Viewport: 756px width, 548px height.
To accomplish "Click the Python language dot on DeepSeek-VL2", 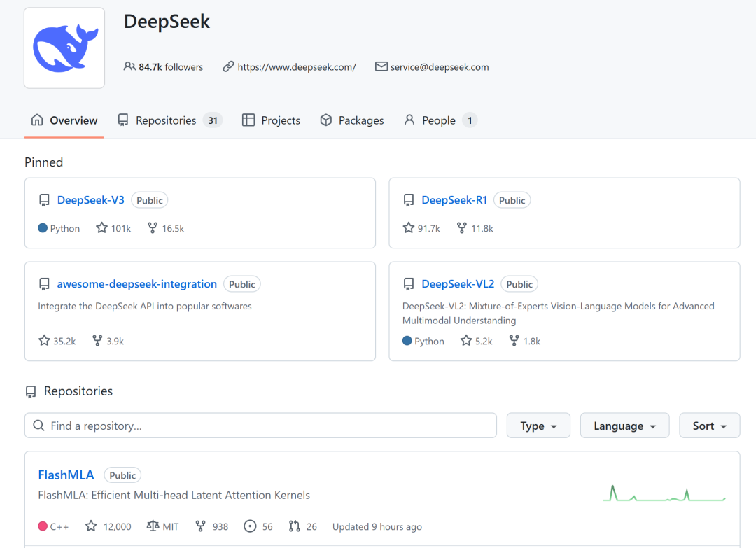I will [407, 340].
